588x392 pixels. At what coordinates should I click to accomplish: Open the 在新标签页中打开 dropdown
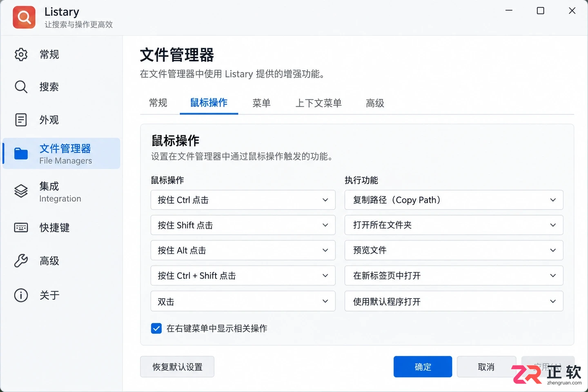[x=454, y=276]
